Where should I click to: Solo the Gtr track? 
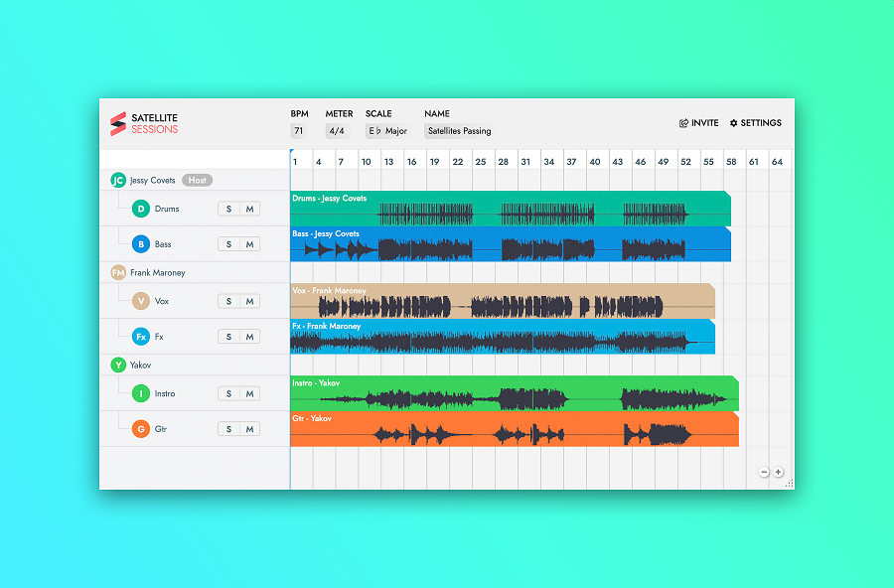pos(228,429)
